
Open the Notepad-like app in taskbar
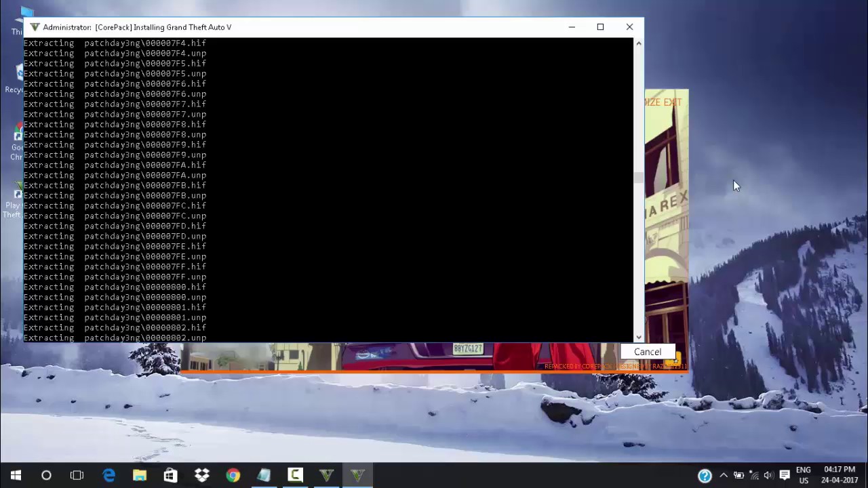tap(264, 476)
